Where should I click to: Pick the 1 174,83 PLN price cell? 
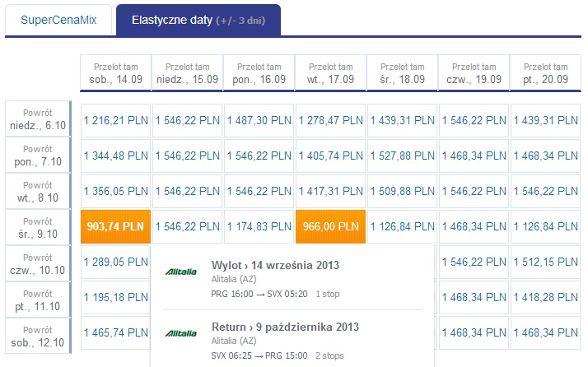(x=259, y=226)
